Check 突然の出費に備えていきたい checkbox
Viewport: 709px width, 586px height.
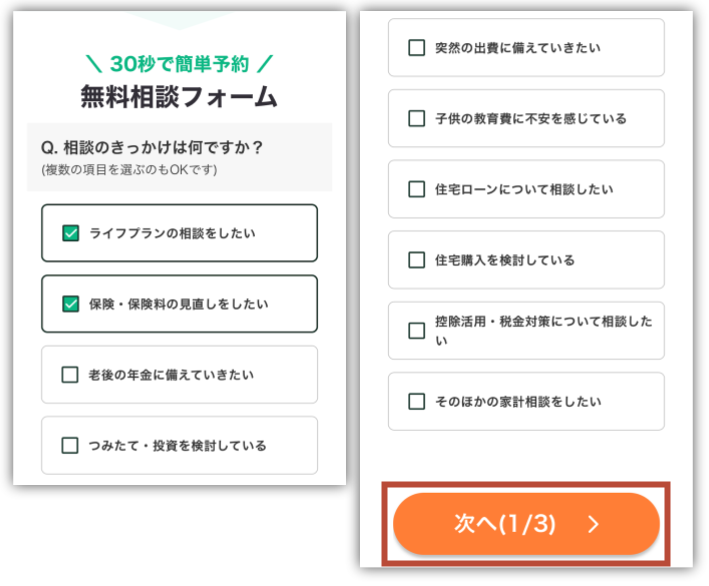click(x=417, y=47)
